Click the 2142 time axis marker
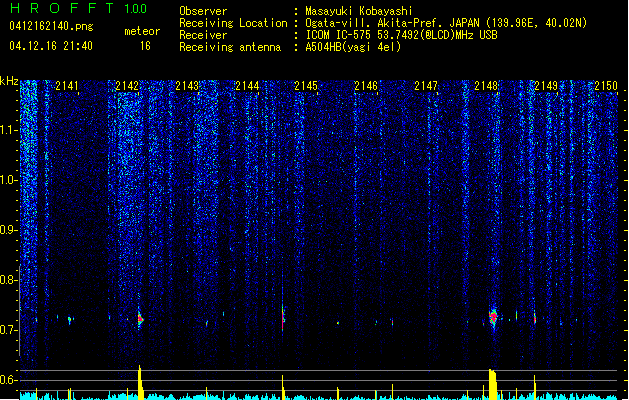 127,86
